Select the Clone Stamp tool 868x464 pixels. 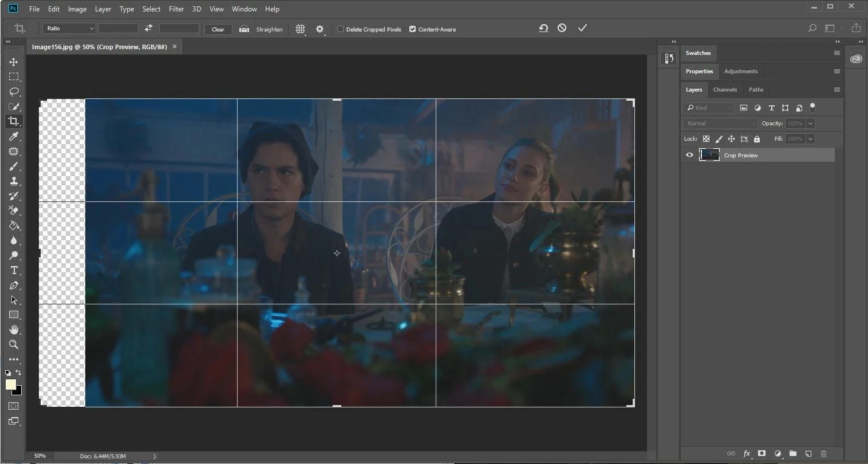[x=14, y=181]
